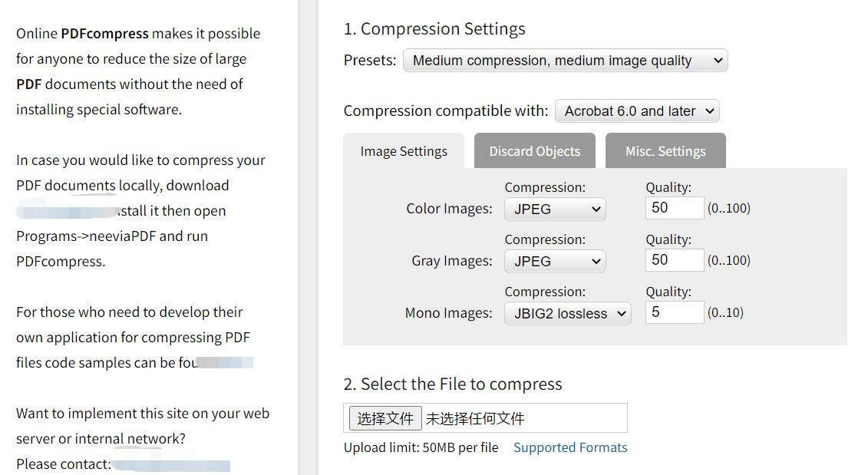Click blurred link after 'code samples can be'
Viewport: 868px width, 475px height.
pyautogui.click(x=225, y=363)
